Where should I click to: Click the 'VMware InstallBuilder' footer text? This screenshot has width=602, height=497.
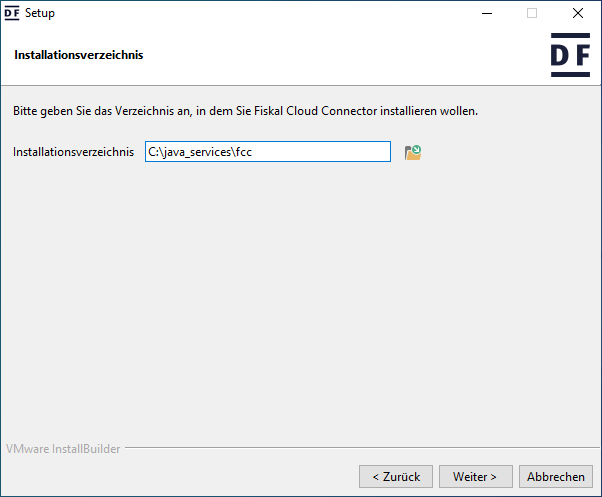coord(63,449)
